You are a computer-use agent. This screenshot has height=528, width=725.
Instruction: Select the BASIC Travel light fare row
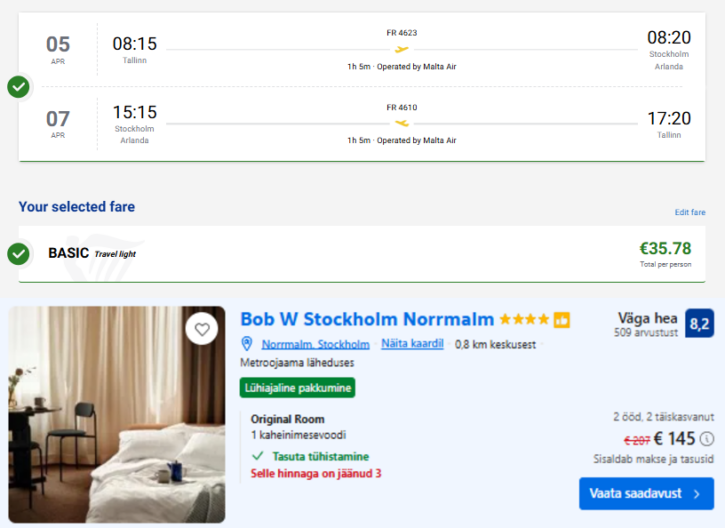pyautogui.click(x=361, y=253)
